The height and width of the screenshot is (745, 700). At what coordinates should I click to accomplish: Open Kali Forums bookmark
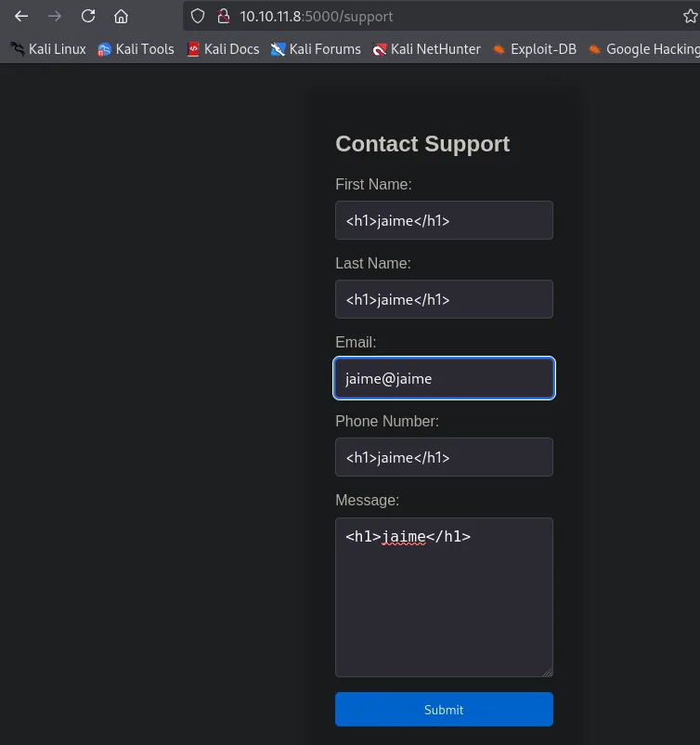point(316,49)
